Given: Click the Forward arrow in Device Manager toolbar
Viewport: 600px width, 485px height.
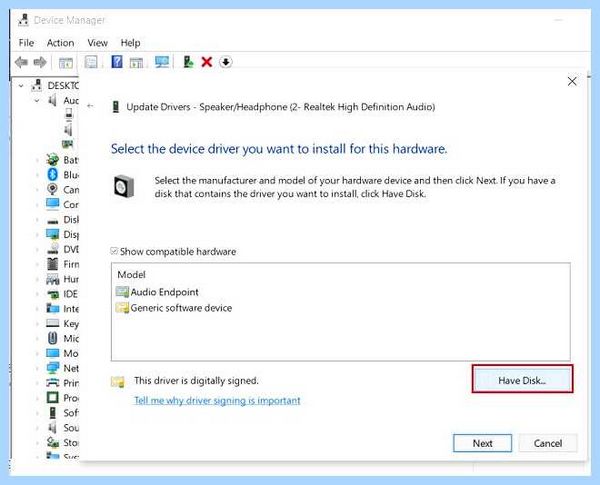Looking at the screenshot, I should point(40,62).
